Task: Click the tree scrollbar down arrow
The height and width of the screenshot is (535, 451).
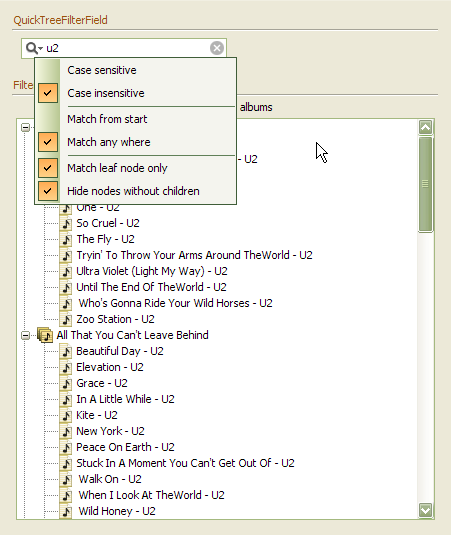Action: tap(425, 511)
